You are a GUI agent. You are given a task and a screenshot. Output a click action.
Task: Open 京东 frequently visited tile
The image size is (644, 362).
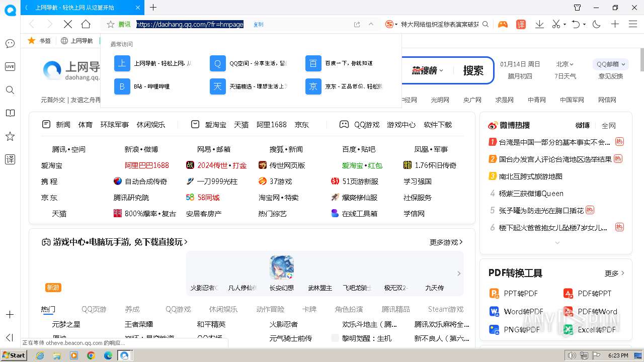tap(344, 86)
